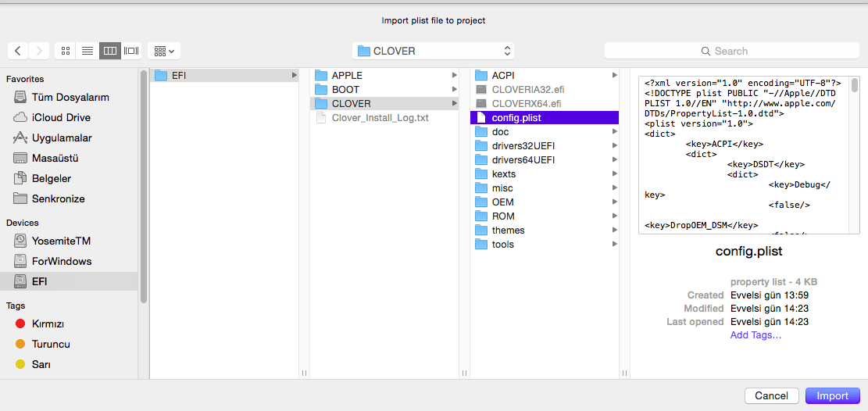Click the Cancel button
This screenshot has height=411, width=868.
coord(772,396)
